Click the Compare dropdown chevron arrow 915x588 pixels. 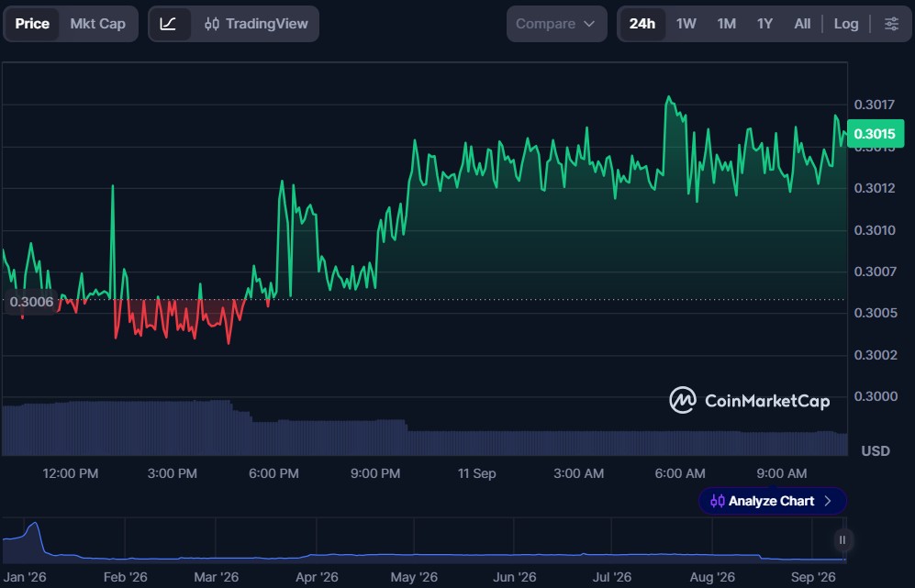pyautogui.click(x=589, y=24)
